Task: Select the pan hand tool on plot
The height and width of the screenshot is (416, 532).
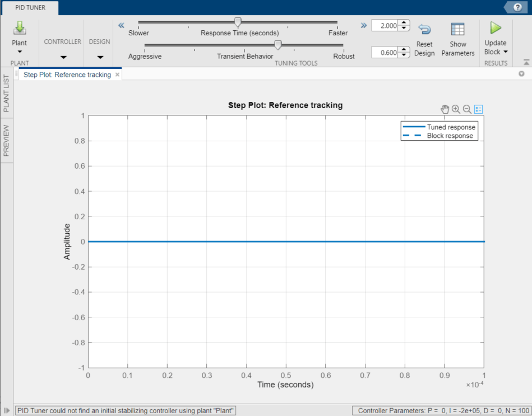Action: 445,109
